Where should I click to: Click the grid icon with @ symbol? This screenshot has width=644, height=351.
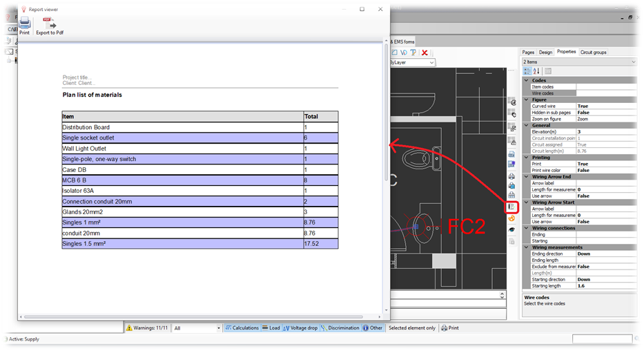point(512,101)
